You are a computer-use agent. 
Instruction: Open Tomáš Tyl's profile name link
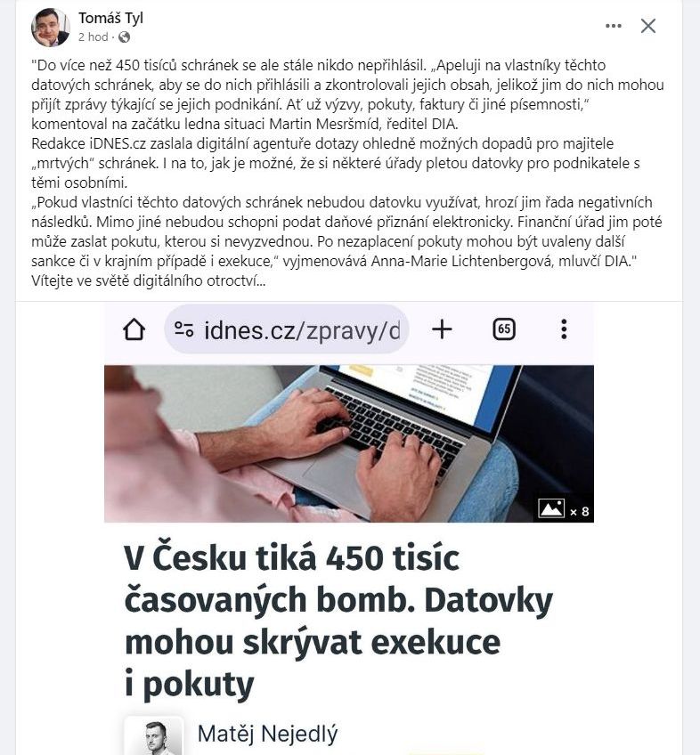point(110,19)
